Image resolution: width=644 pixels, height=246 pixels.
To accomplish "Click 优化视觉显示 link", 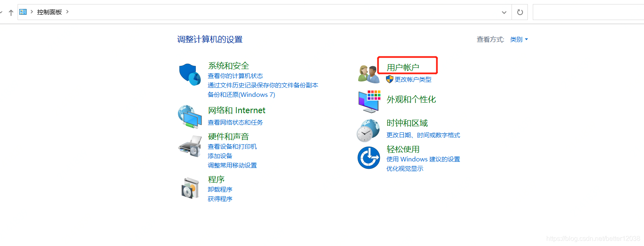I will (405, 169).
